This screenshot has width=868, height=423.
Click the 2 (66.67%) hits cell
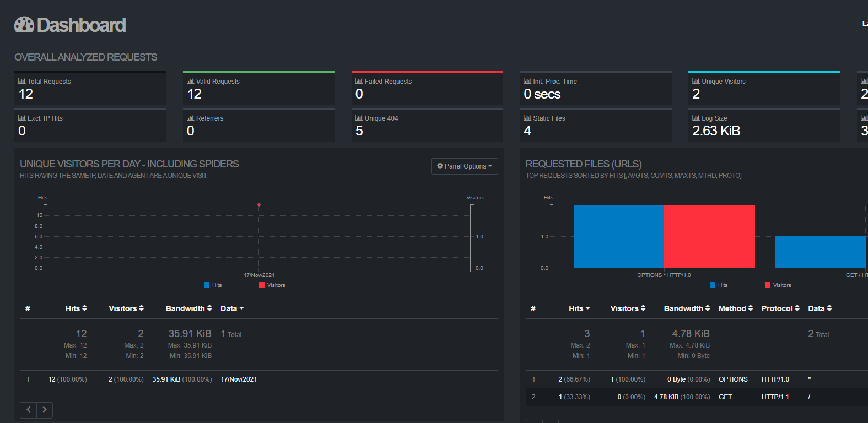(574, 379)
